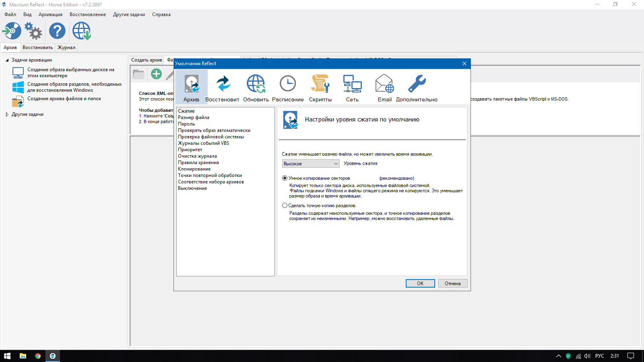Image resolution: width=644 pixels, height=362 pixels.
Task: Open Google Chrome from the taskbar
Action: pyautogui.click(x=38, y=356)
